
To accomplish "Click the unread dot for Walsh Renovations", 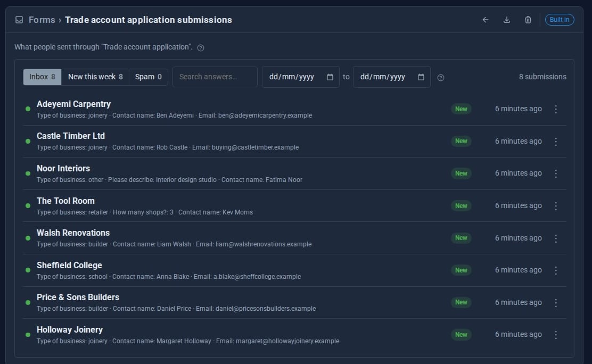I will pyautogui.click(x=28, y=238).
